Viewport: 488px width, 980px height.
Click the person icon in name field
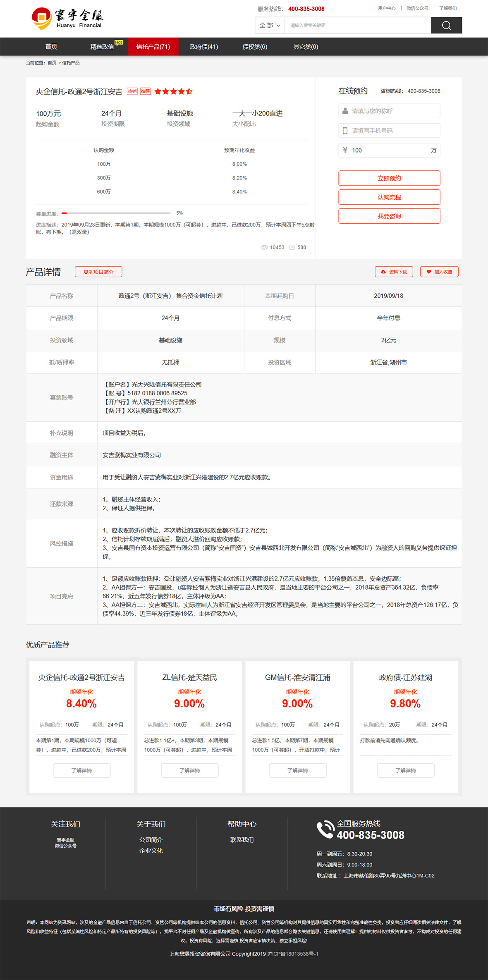345,111
